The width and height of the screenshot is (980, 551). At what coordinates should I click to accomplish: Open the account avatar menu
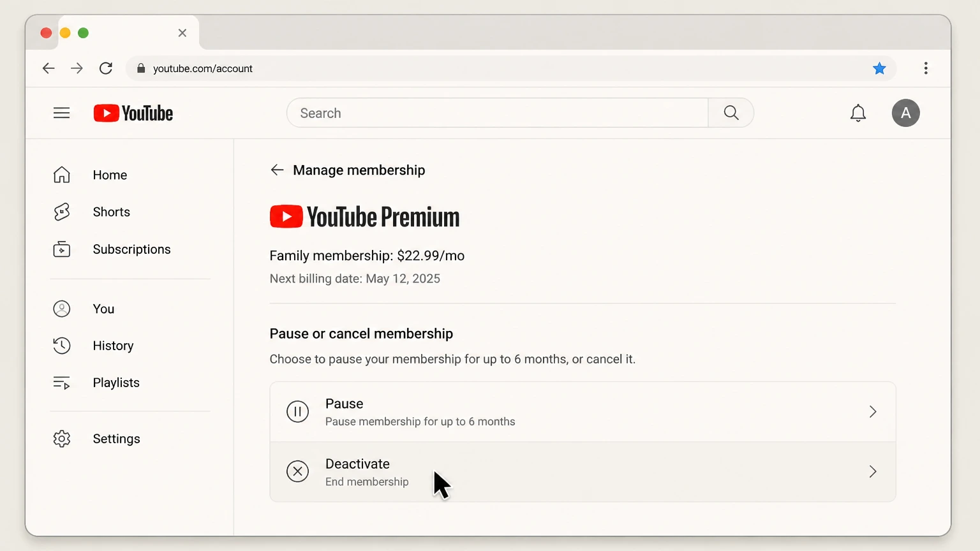click(x=905, y=113)
